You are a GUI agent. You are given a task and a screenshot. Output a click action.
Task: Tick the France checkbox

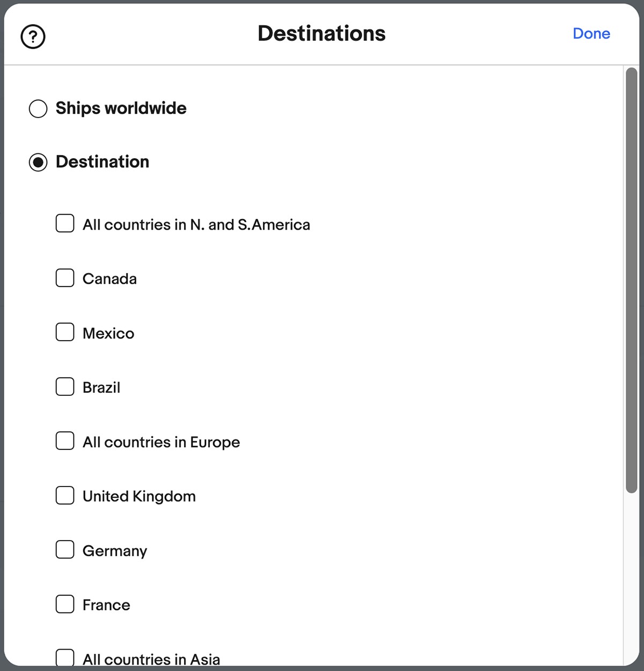[x=65, y=604]
